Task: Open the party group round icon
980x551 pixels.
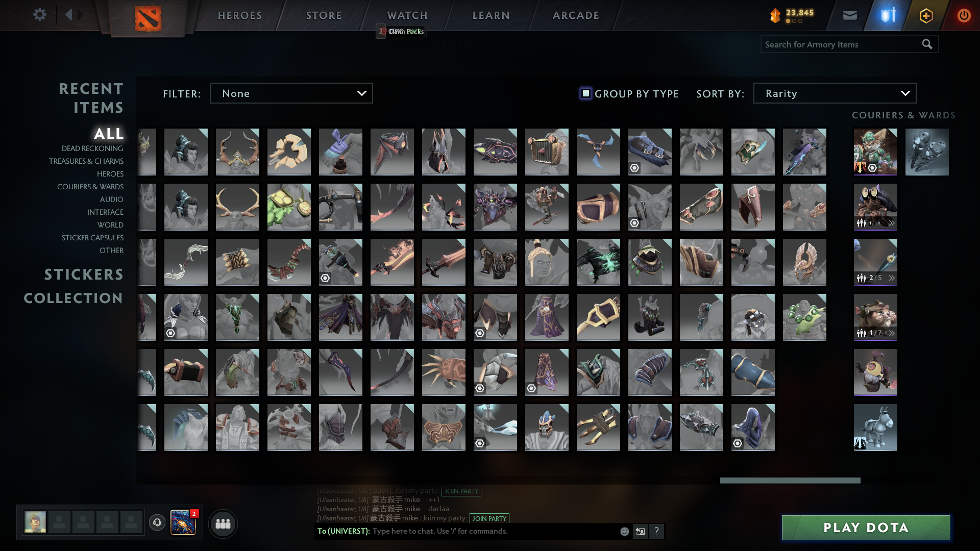Action: click(x=223, y=523)
